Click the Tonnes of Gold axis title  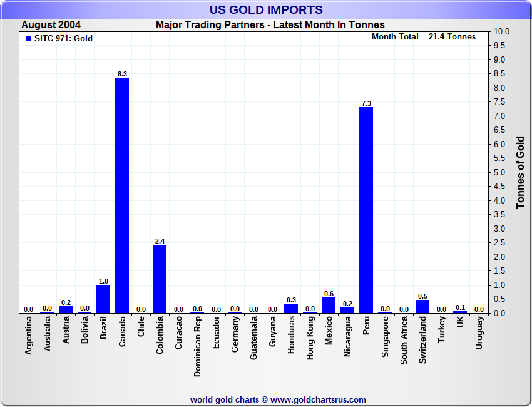click(x=521, y=172)
